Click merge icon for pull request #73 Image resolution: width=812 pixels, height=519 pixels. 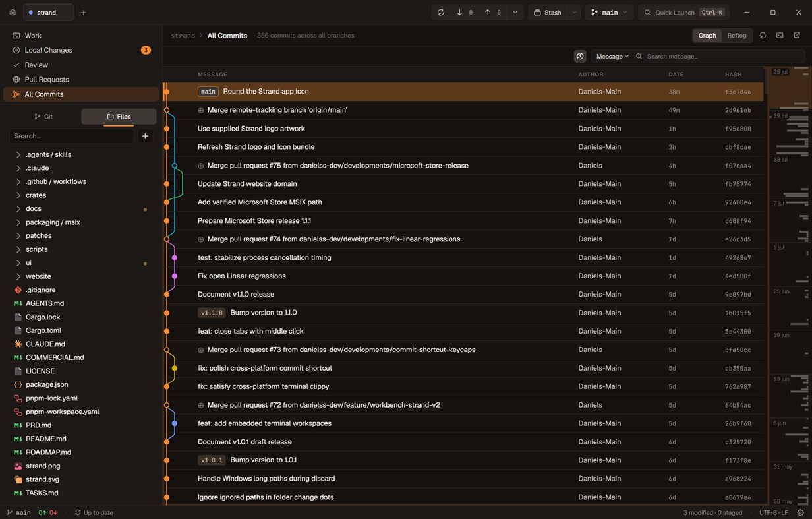(201, 350)
